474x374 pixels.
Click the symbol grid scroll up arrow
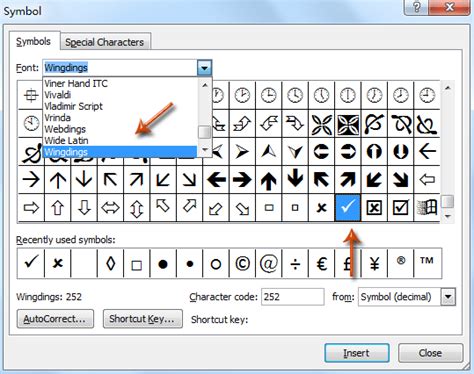[448, 88]
